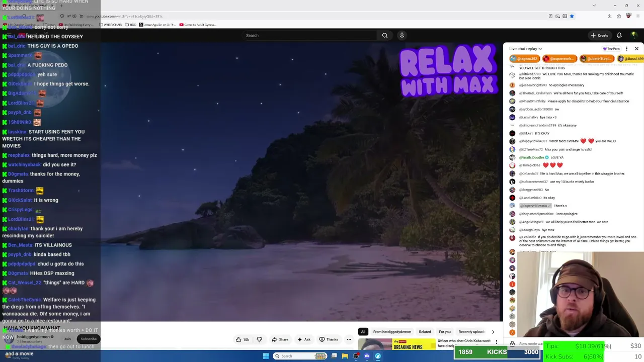
Task: Open live chat three-dot options menu
Action: [626, 49]
